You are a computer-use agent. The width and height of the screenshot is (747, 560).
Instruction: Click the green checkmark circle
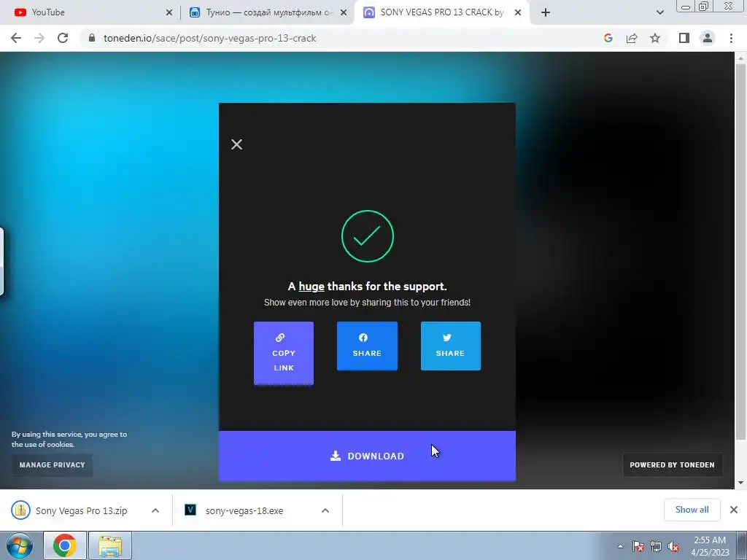(x=368, y=236)
